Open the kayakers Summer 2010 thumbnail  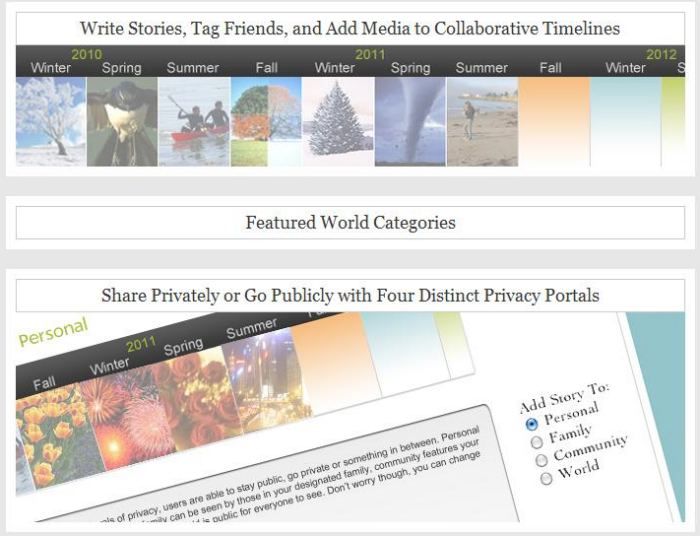[194, 122]
